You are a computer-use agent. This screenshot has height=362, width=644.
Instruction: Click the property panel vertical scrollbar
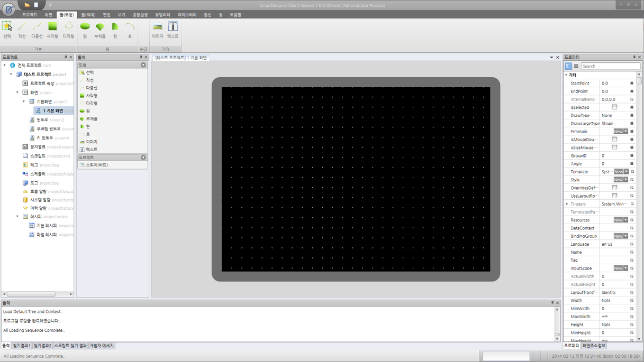[x=639, y=81]
